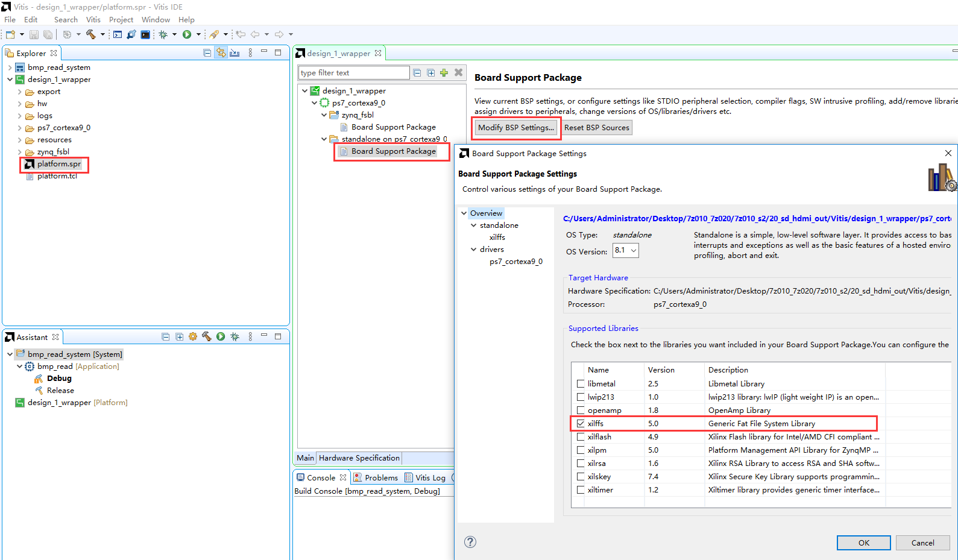Open the Vitis menu
The image size is (958, 560).
(x=93, y=20)
